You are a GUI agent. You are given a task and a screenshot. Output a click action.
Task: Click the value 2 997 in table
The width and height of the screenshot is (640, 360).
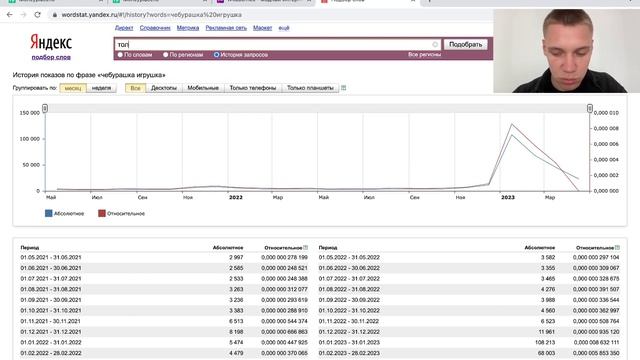pyautogui.click(x=236, y=258)
